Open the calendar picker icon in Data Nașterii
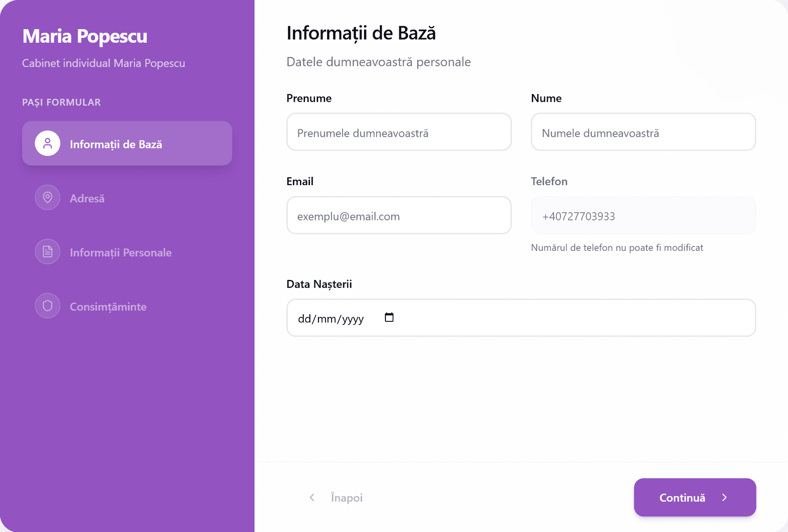This screenshot has width=788, height=532. 389,317
